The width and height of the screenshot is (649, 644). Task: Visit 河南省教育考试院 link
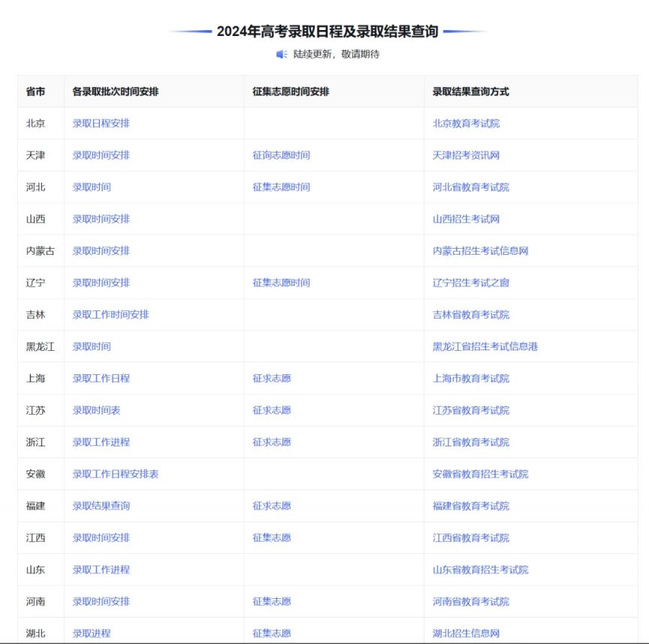click(x=471, y=602)
